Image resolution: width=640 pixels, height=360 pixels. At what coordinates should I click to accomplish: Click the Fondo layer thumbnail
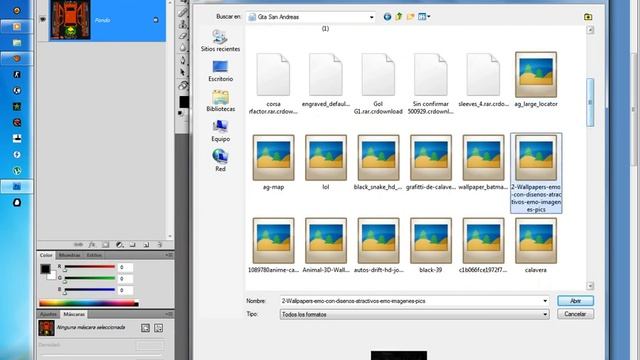70,20
